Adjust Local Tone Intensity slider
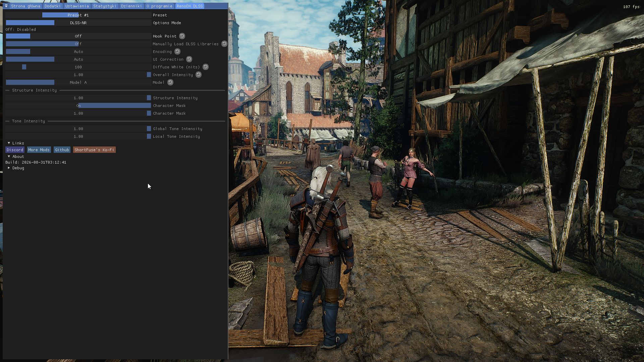The height and width of the screenshot is (362, 644). pyautogui.click(x=78, y=136)
